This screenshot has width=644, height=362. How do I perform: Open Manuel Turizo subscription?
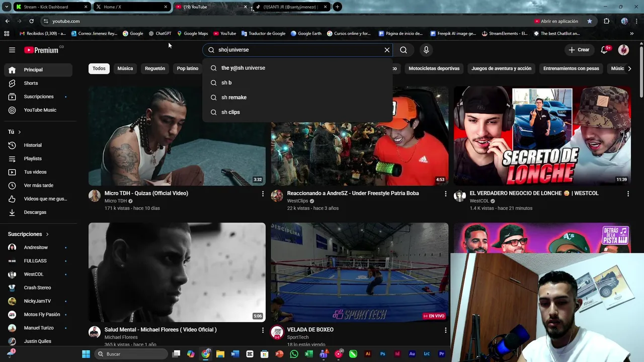coord(38,328)
